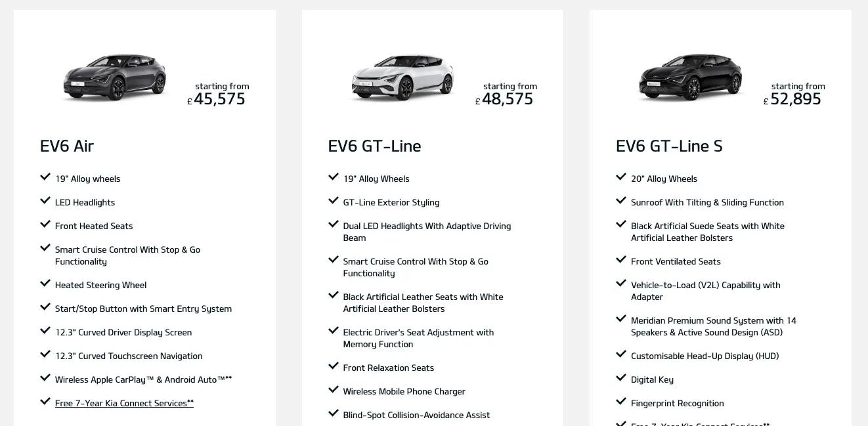Select the EV6 Air heading
This screenshot has width=868, height=426.
(67, 146)
